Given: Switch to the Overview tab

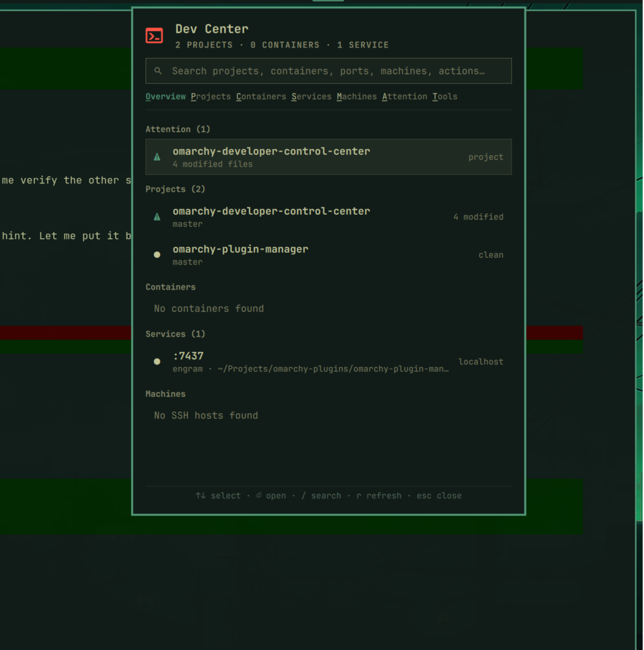Looking at the screenshot, I should pyautogui.click(x=165, y=96).
